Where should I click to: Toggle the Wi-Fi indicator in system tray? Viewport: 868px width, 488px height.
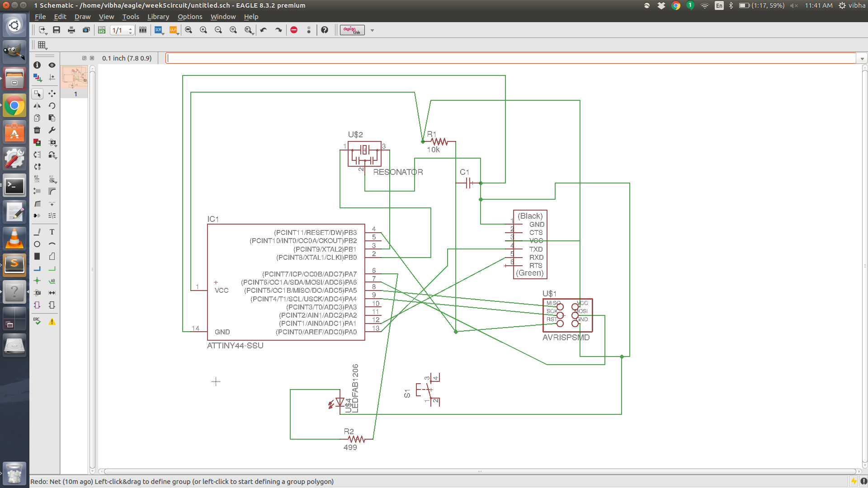pyautogui.click(x=704, y=5)
